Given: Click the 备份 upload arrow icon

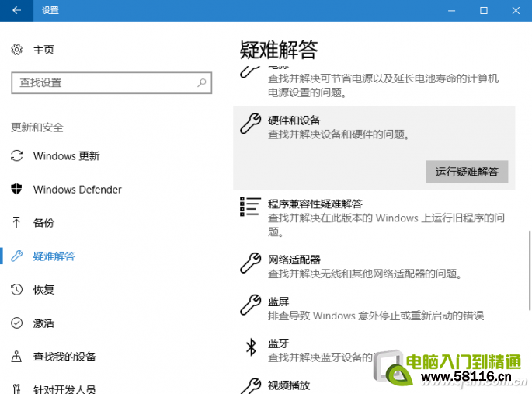Looking at the screenshot, I should tap(16, 222).
